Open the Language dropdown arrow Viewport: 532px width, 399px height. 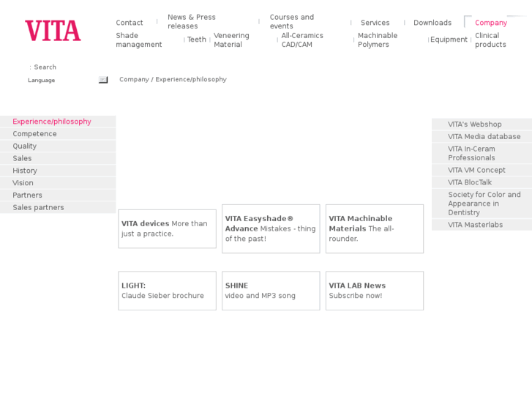103,80
